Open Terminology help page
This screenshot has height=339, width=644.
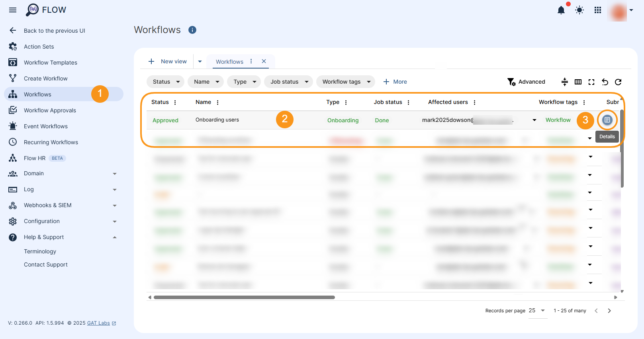click(x=40, y=251)
